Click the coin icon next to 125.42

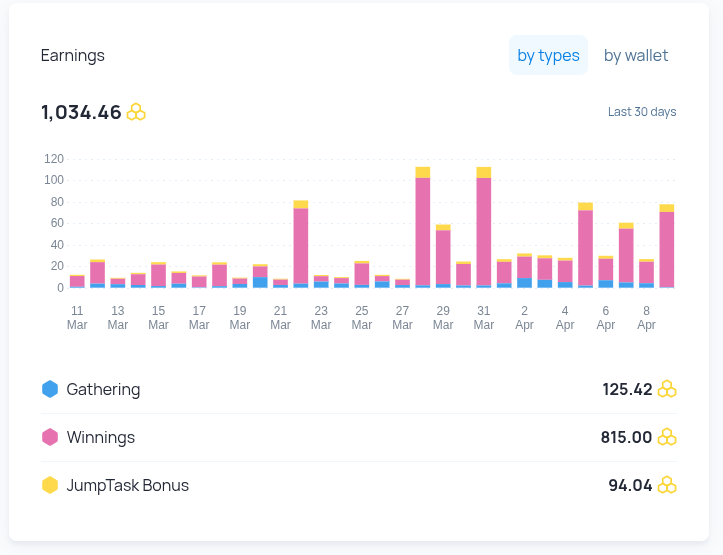pyautogui.click(x=667, y=389)
